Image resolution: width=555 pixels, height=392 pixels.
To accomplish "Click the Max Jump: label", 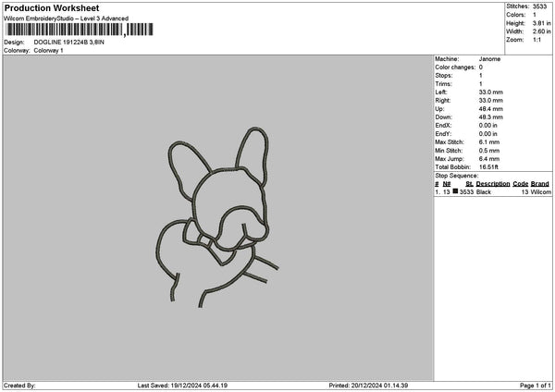I will click(x=450, y=159).
